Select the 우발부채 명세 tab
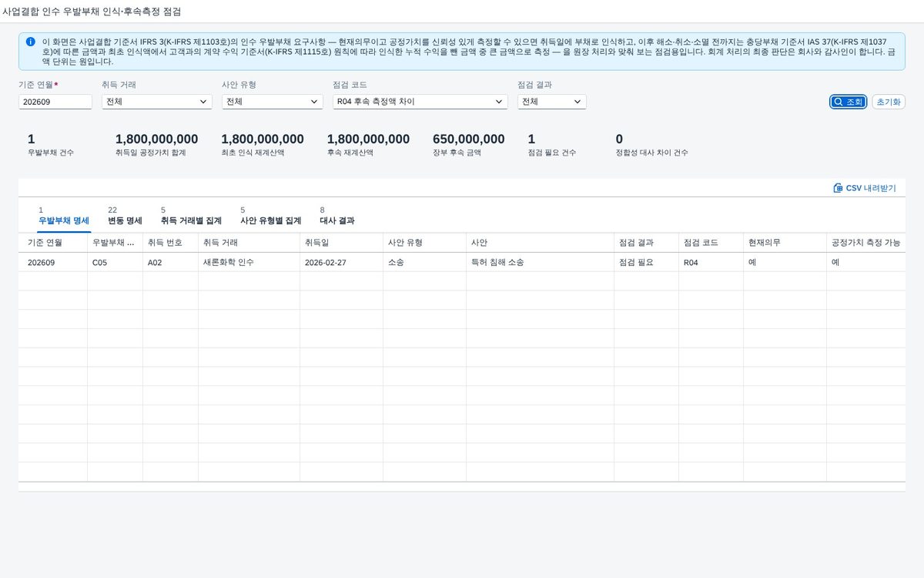 coord(64,216)
